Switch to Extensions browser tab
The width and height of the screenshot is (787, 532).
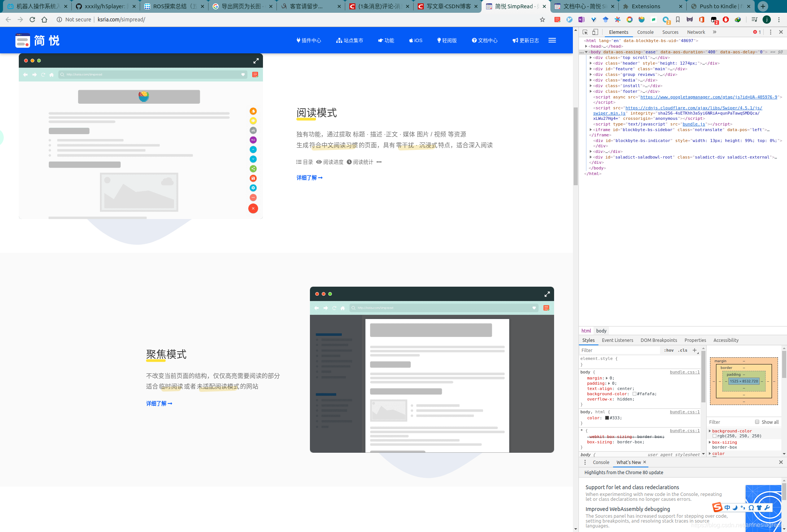pos(653,6)
